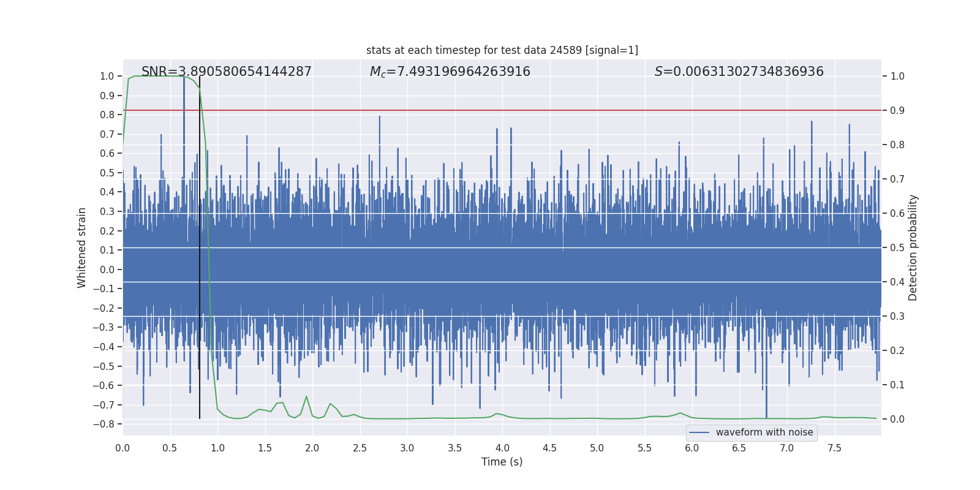Viewport: 980px width, 490px height.
Task: Click the −0.8 tick on whitened strain axis
Action: (x=104, y=424)
